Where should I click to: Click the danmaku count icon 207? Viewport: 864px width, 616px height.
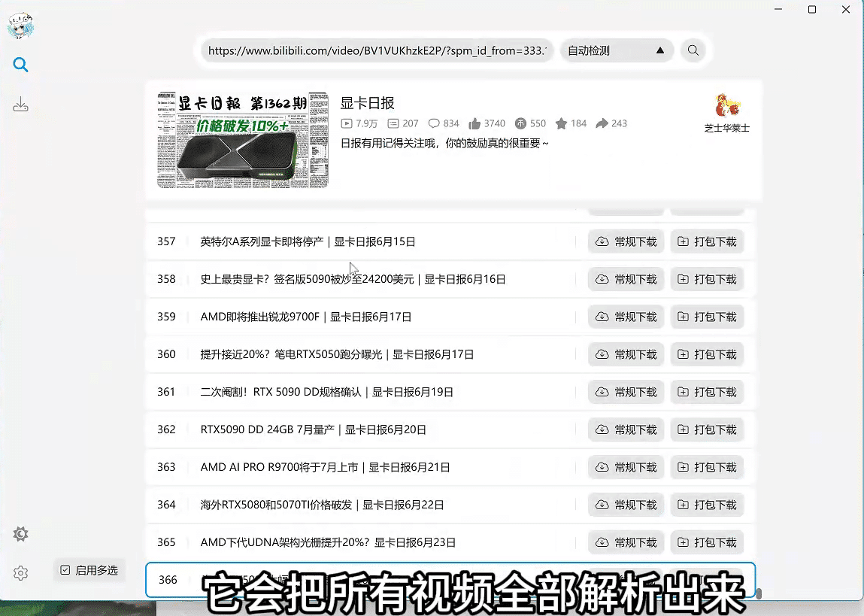393,123
